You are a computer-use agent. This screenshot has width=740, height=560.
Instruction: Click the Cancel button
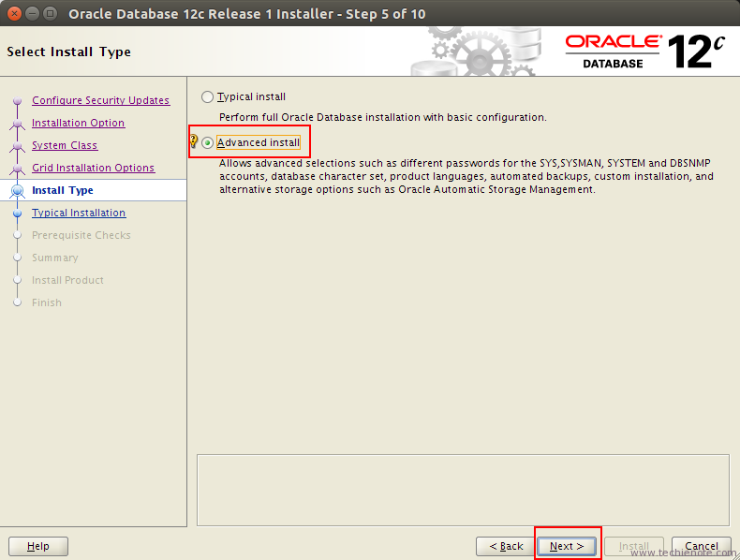[702, 546]
